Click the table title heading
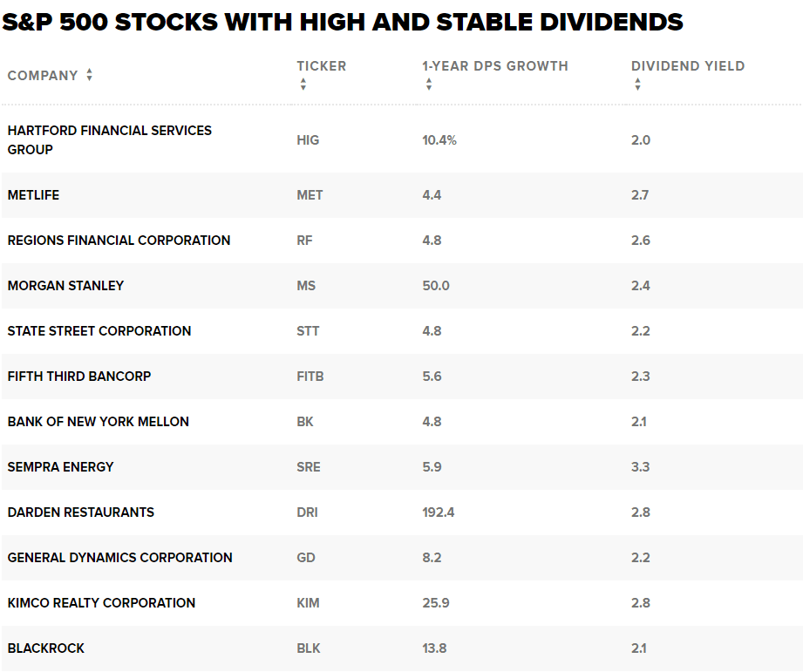The height and width of the screenshot is (672, 803). click(x=343, y=23)
